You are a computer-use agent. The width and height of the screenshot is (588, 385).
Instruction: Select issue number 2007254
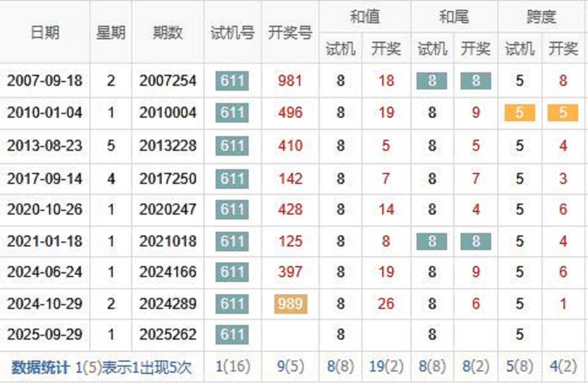(168, 81)
